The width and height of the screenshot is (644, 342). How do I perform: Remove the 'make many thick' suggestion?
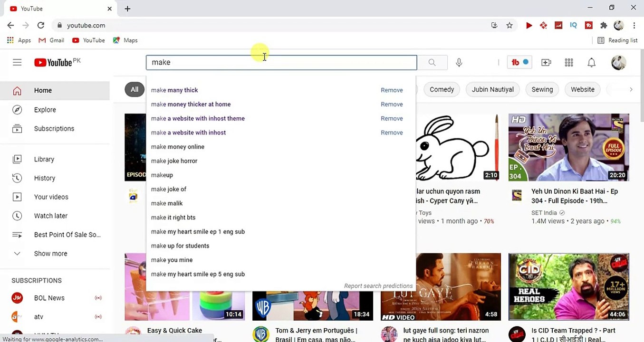pyautogui.click(x=392, y=90)
